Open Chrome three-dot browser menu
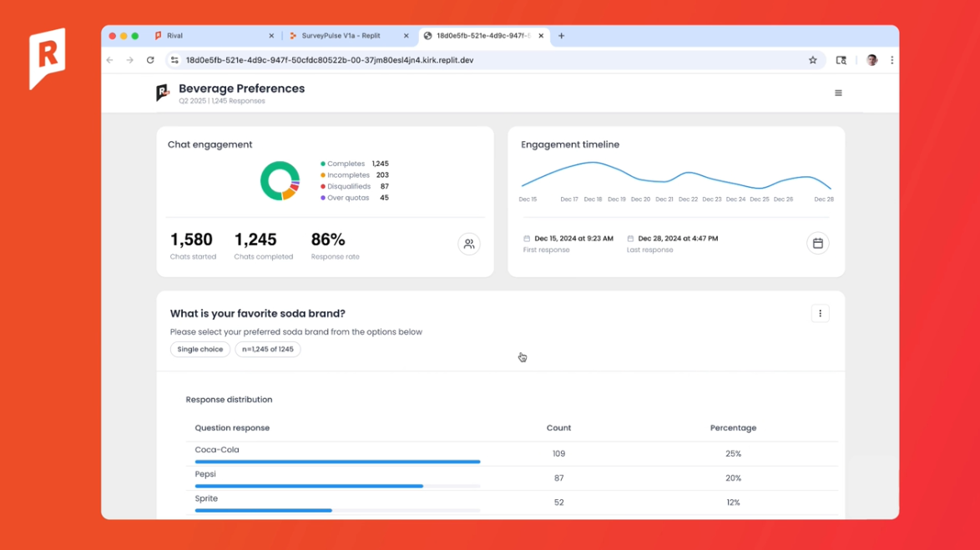The width and height of the screenshot is (980, 550). click(892, 60)
